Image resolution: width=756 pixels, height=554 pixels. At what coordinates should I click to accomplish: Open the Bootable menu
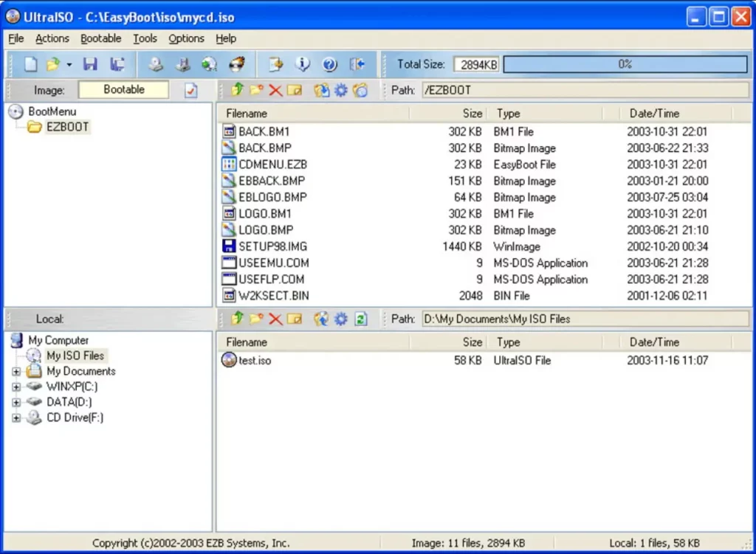click(x=100, y=38)
